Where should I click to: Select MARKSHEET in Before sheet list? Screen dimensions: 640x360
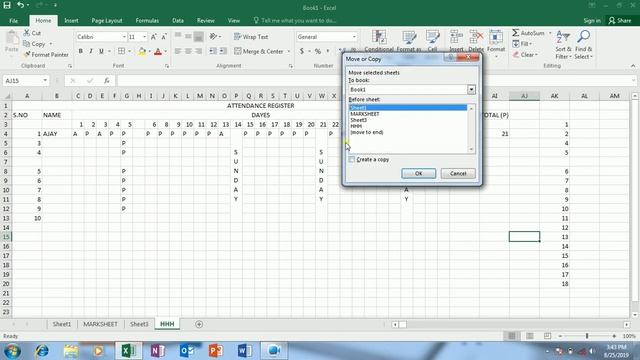[x=365, y=114]
